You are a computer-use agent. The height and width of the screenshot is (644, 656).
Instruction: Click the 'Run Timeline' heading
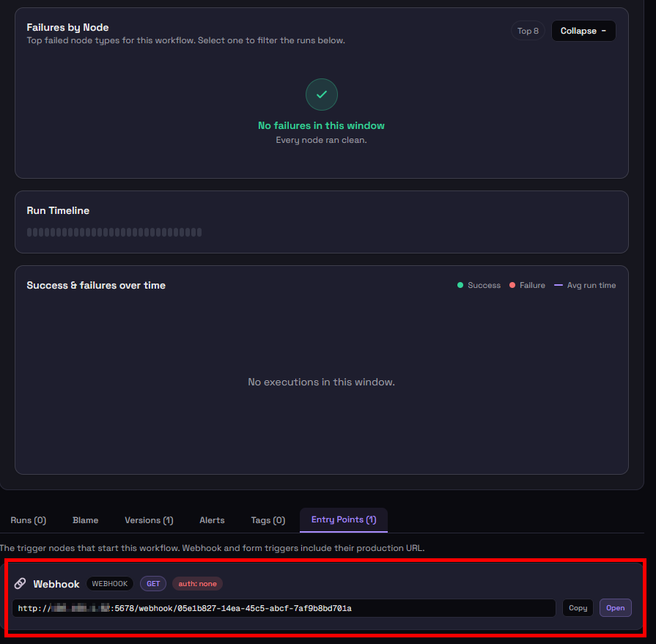(x=58, y=210)
